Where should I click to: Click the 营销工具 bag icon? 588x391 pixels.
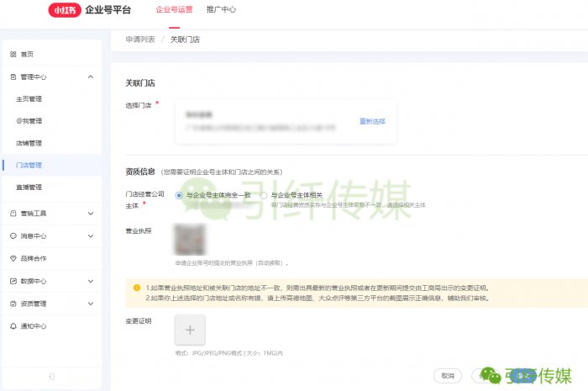click(13, 214)
